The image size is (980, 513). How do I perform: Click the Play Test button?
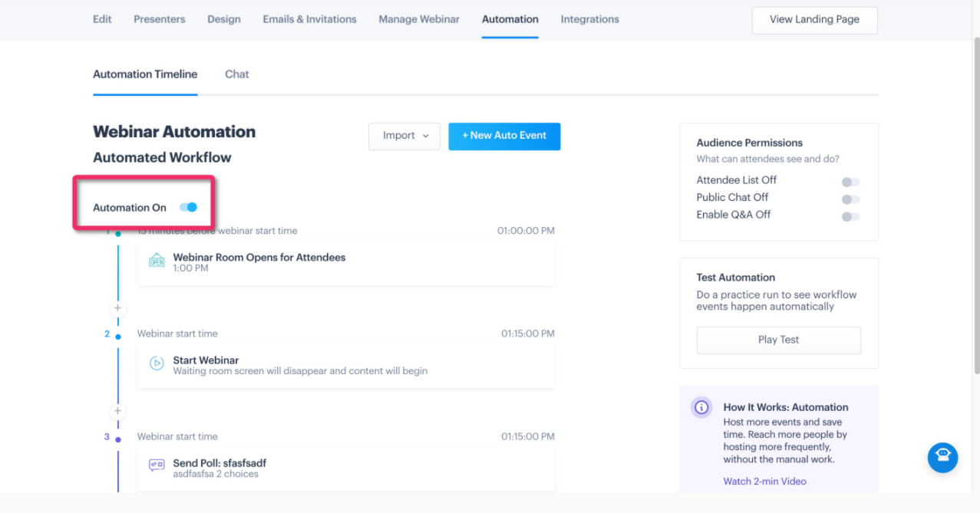(x=778, y=340)
